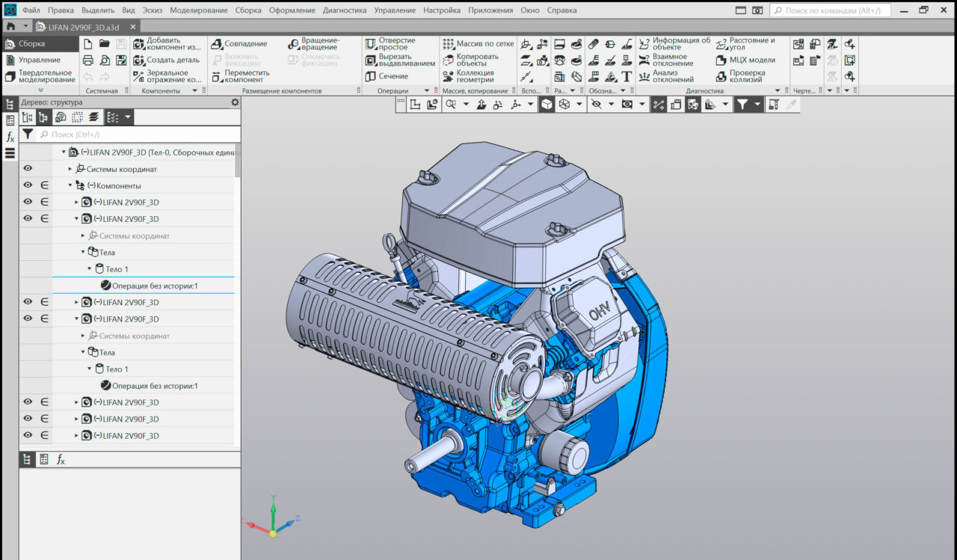Switch to Твердотельное моделирование toolset

click(x=40, y=76)
